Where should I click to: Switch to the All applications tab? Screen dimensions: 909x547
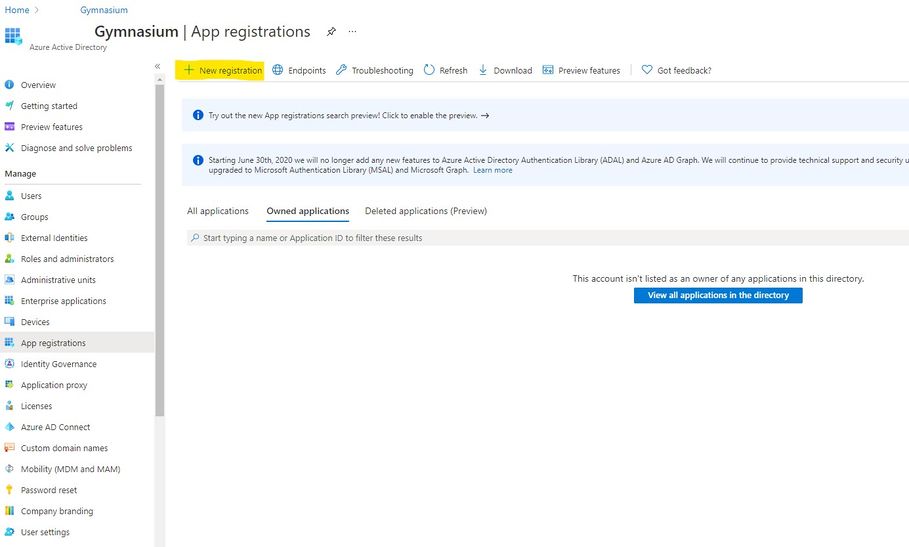(x=217, y=211)
